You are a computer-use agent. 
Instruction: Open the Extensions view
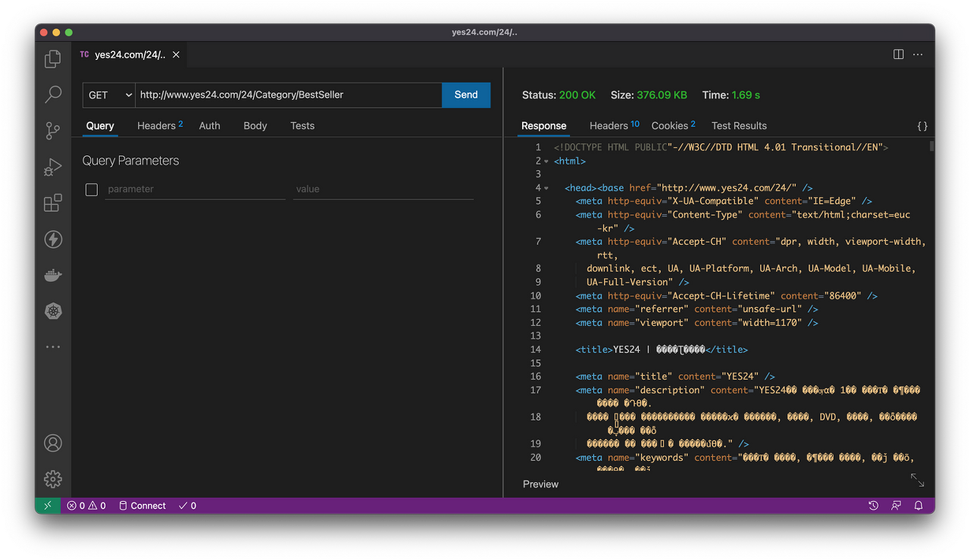click(x=53, y=203)
